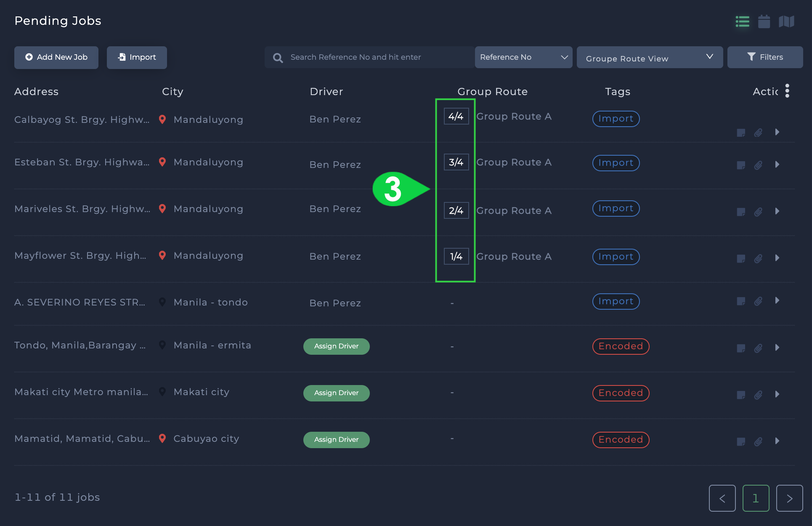
Task: Open attachment icon for Mayflower St. job
Action: (758, 259)
